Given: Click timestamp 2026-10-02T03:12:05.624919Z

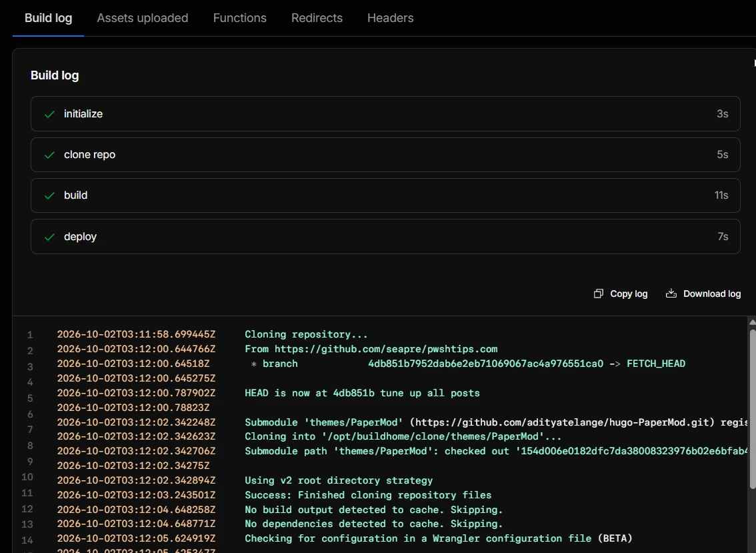Looking at the screenshot, I should (x=136, y=538).
